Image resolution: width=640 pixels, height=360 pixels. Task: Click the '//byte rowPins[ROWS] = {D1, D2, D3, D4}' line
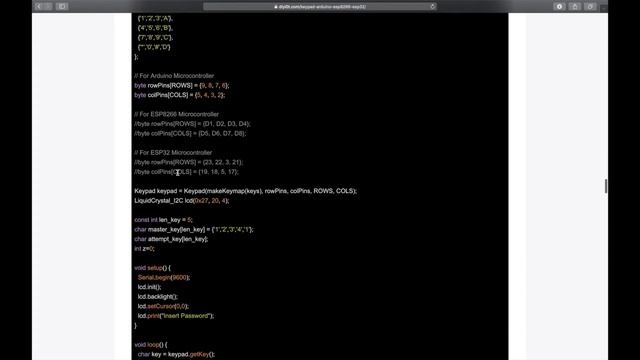[x=192, y=124]
